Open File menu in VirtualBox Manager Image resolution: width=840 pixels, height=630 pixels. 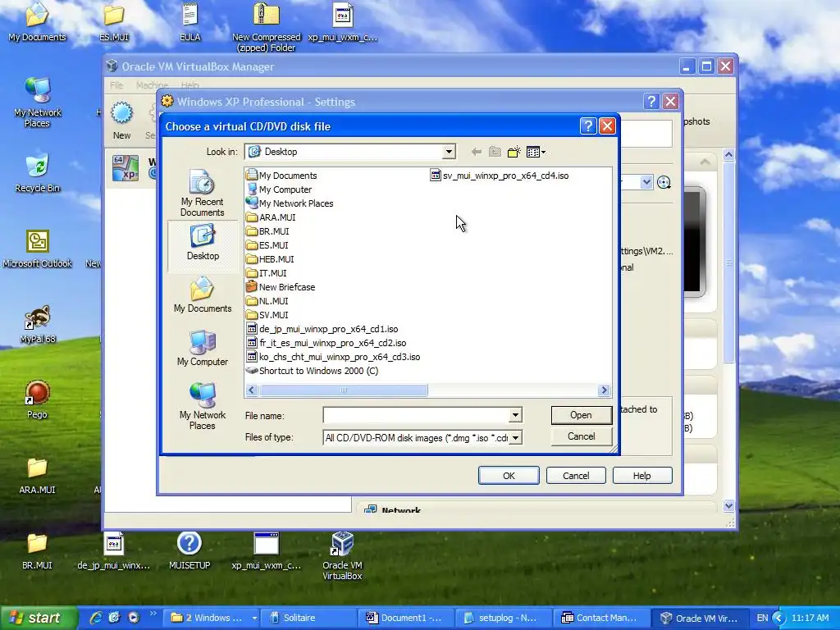[x=116, y=85]
